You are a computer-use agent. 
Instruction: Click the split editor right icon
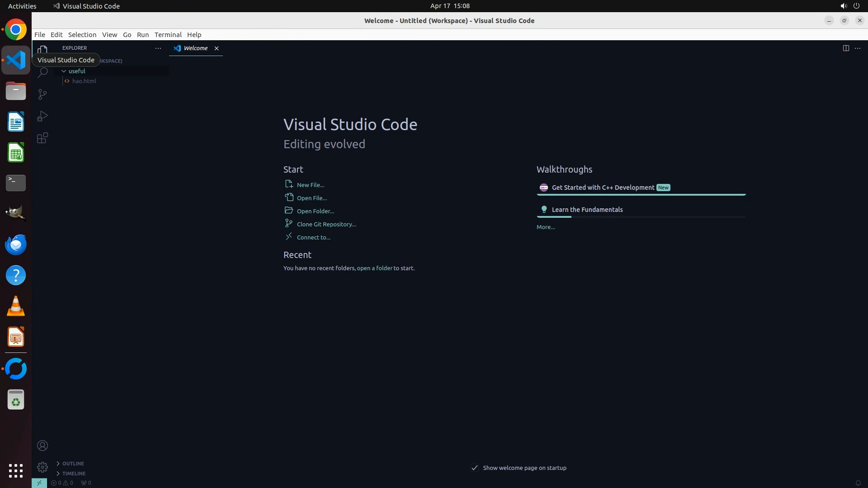[x=845, y=48]
